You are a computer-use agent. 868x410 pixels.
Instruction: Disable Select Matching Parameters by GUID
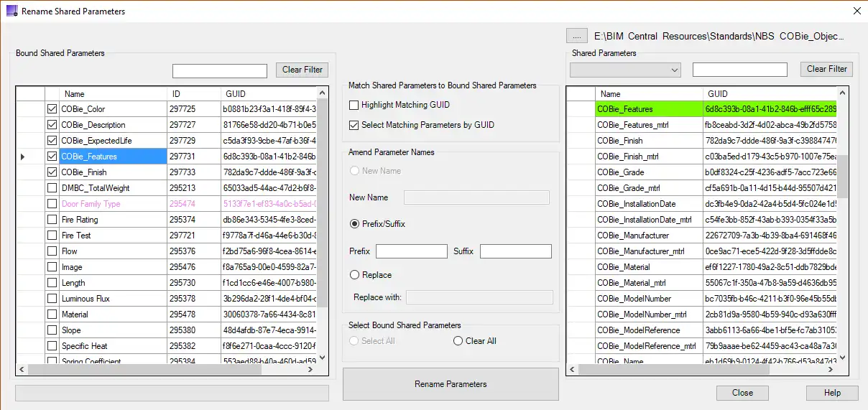[x=354, y=125]
